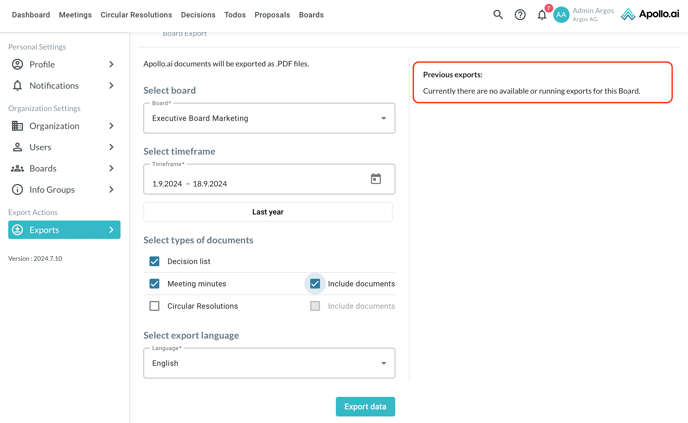Open the timeframe calendar picker icon

tap(376, 179)
